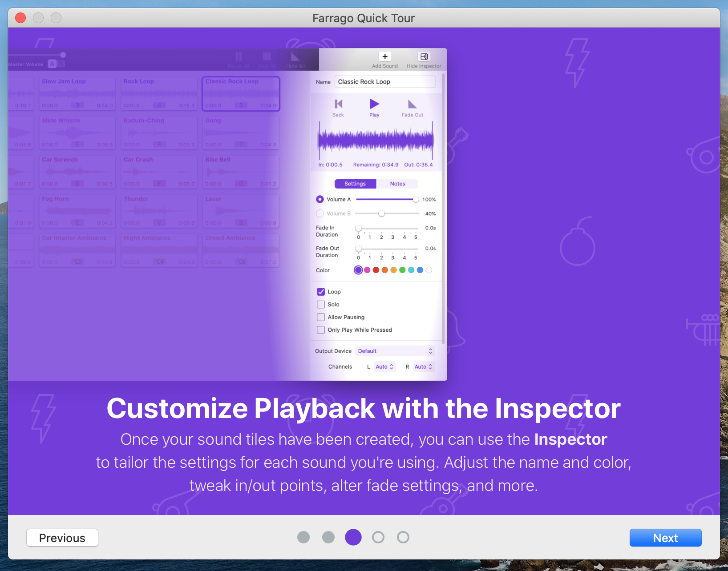Image resolution: width=728 pixels, height=571 pixels.
Task: Click the Pause All icon
Action: click(x=239, y=56)
